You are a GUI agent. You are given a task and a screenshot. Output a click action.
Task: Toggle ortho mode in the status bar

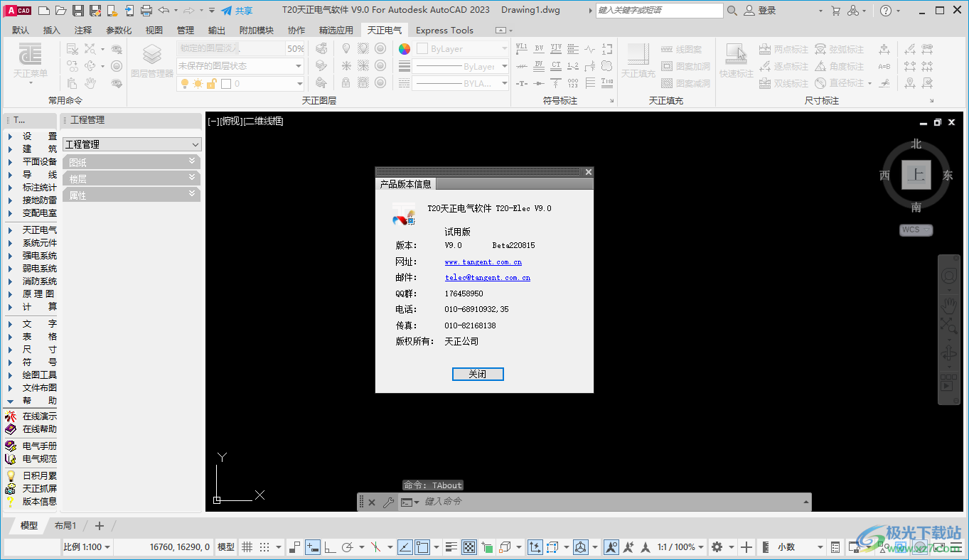329,547
